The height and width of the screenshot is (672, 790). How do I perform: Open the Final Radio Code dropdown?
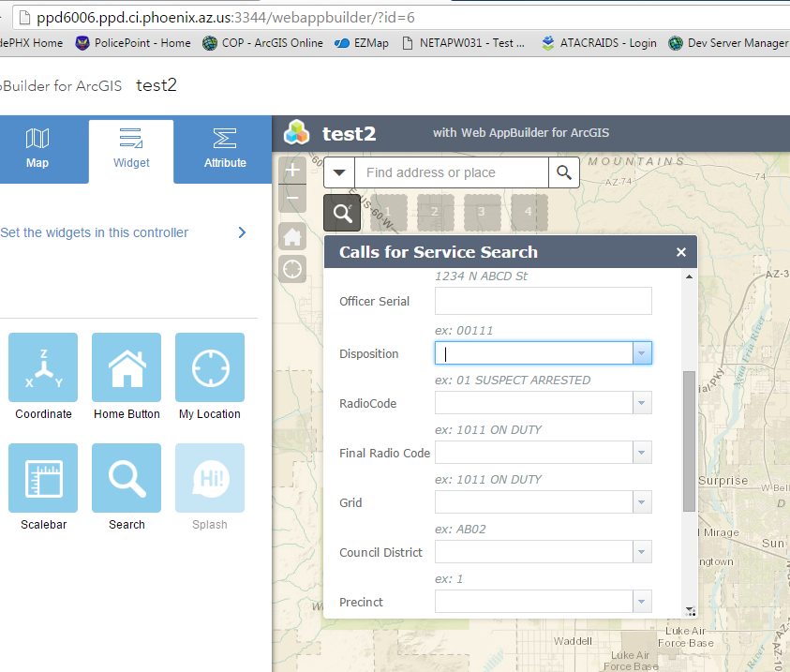(642, 453)
